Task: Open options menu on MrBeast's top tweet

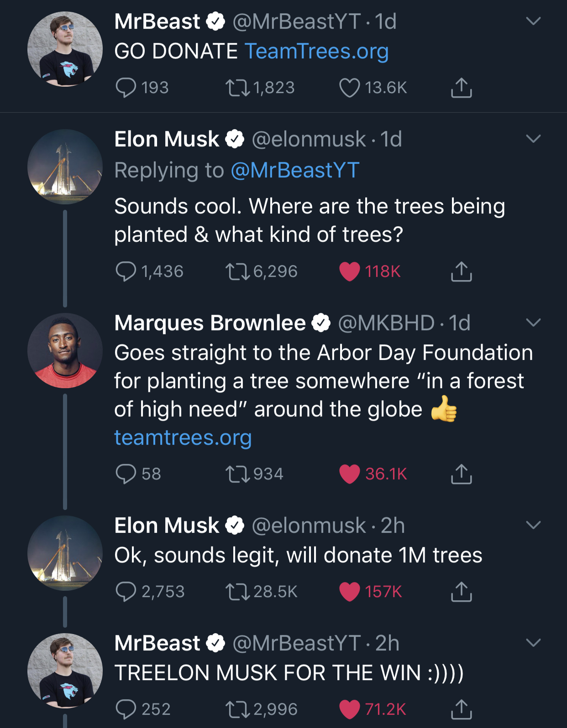Action: point(532,20)
